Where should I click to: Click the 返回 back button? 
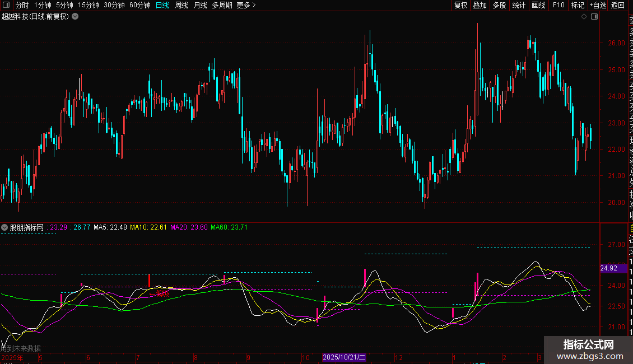[x=618, y=5]
